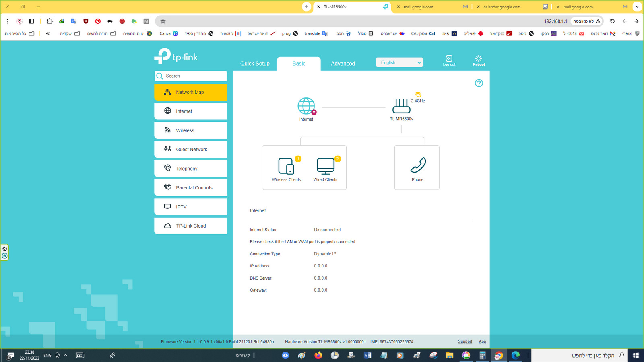Click the not-secure site warning chip
The height and width of the screenshot is (362, 644).
point(587,21)
